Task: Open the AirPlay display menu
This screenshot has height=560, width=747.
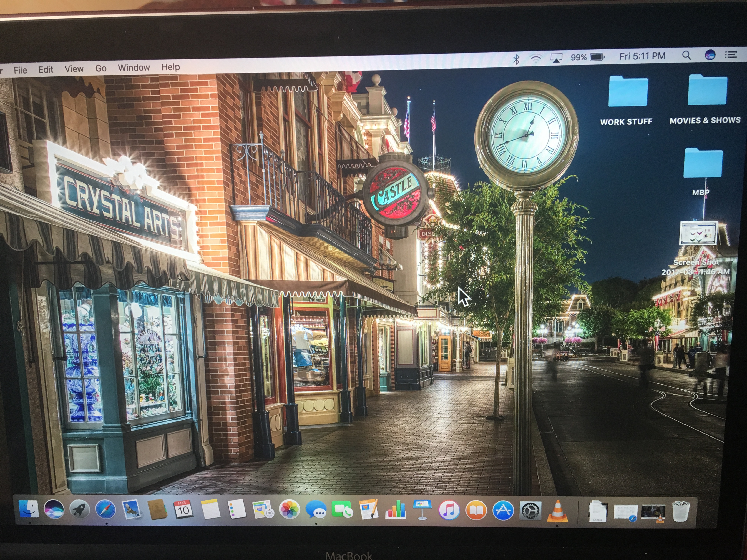Action: pyautogui.click(x=557, y=58)
